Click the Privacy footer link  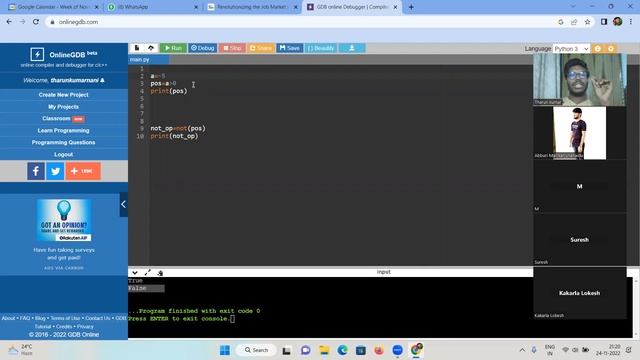click(85, 327)
